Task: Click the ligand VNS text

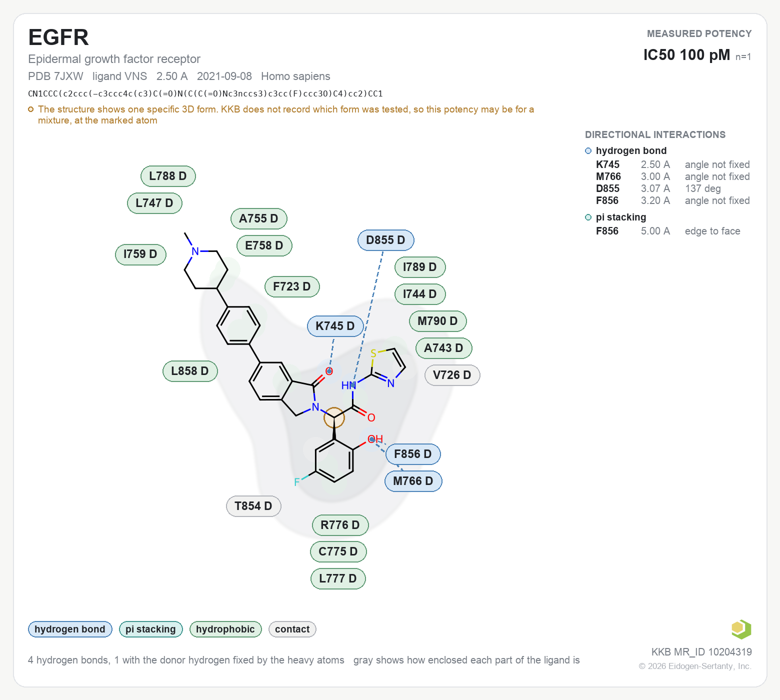Action: (119, 76)
